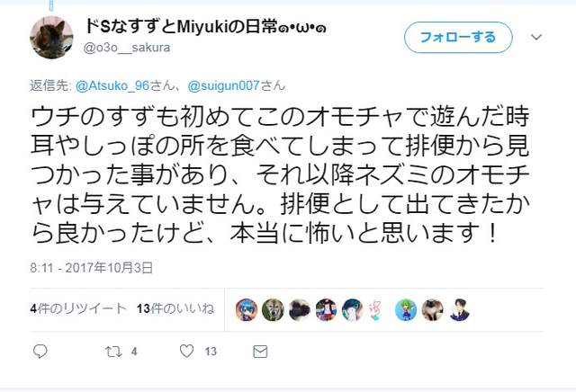The width and height of the screenshot is (576, 392).
Task: Open the @suigun007 mention link
Action: 224,85
